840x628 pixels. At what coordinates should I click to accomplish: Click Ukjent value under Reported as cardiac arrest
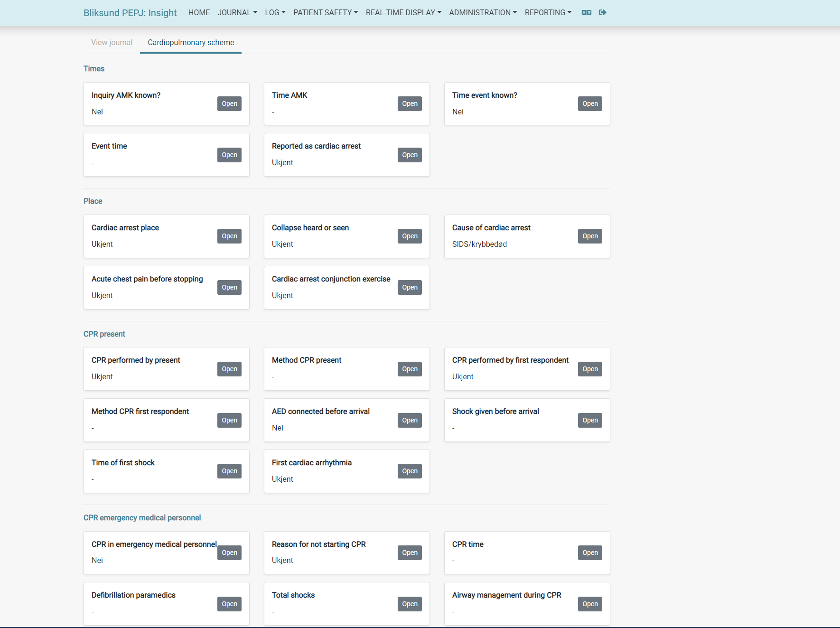(282, 162)
